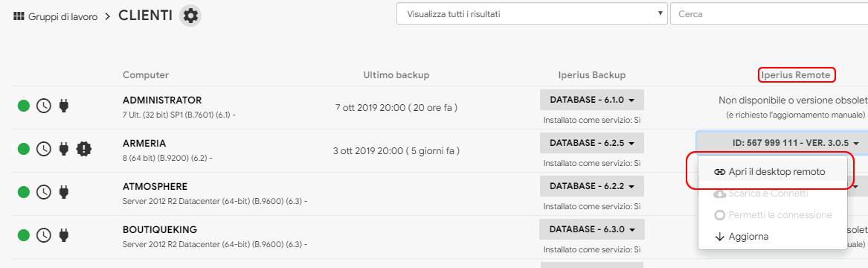The image size is (868, 268).
Task: Click the plug icon for ADMINISTRATOR
Action: click(x=64, y=105)
